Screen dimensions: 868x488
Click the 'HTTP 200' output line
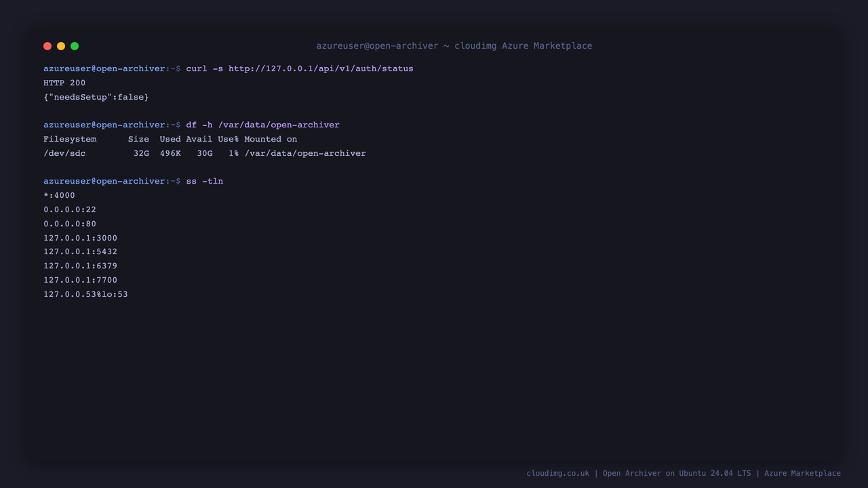pyautogui.click(x=64, y=83)
